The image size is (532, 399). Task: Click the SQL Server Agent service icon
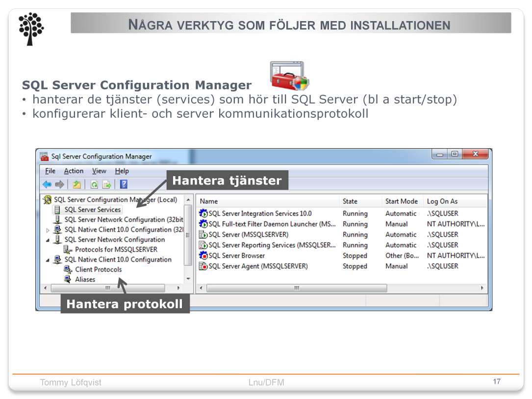[203, 266]
